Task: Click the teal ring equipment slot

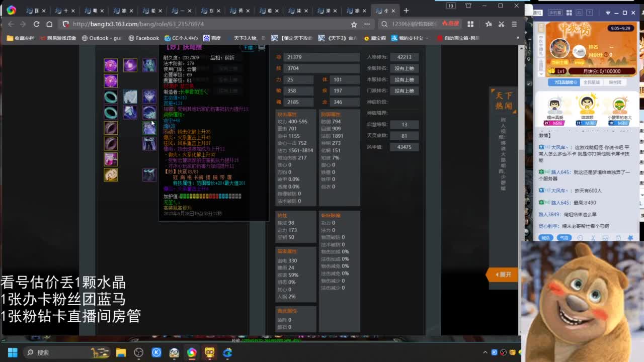Action: point(111,97)
